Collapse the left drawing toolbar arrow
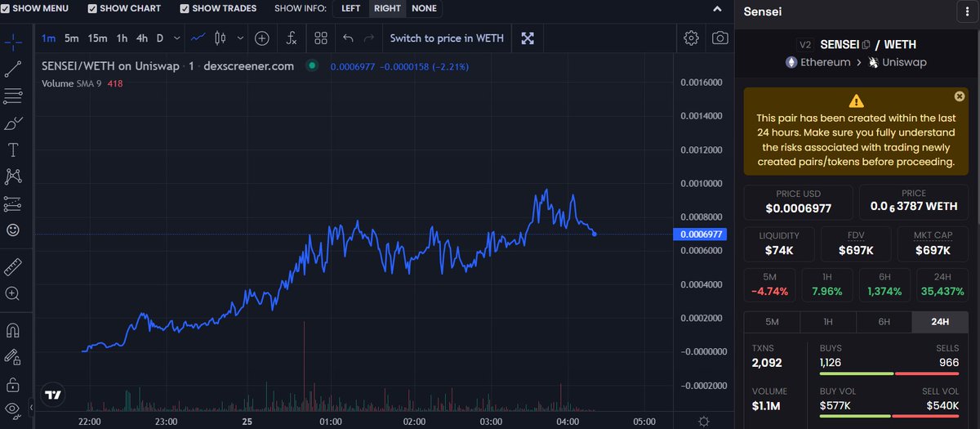980x429 pixels. (31, 406)
